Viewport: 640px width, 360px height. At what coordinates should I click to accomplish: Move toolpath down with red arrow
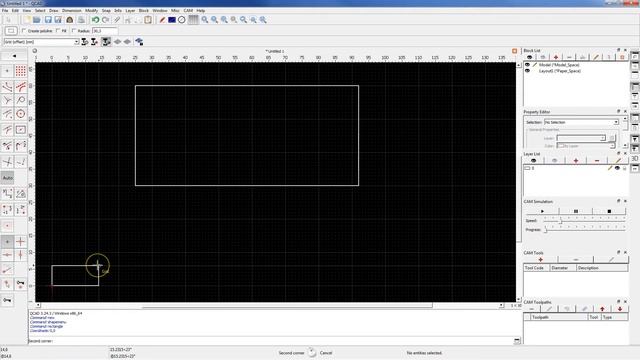pos(620,309)
